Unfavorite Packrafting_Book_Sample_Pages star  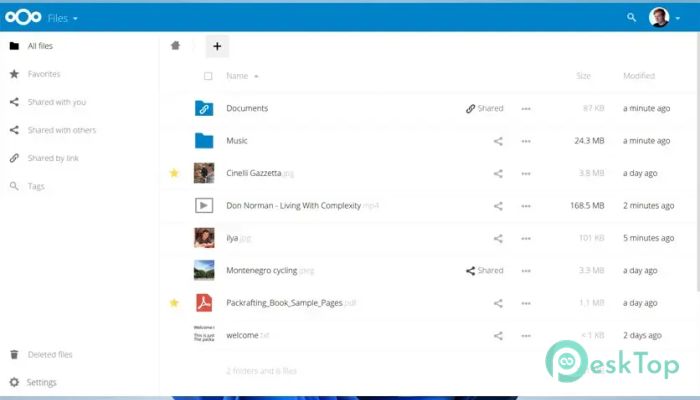[174, 303]
